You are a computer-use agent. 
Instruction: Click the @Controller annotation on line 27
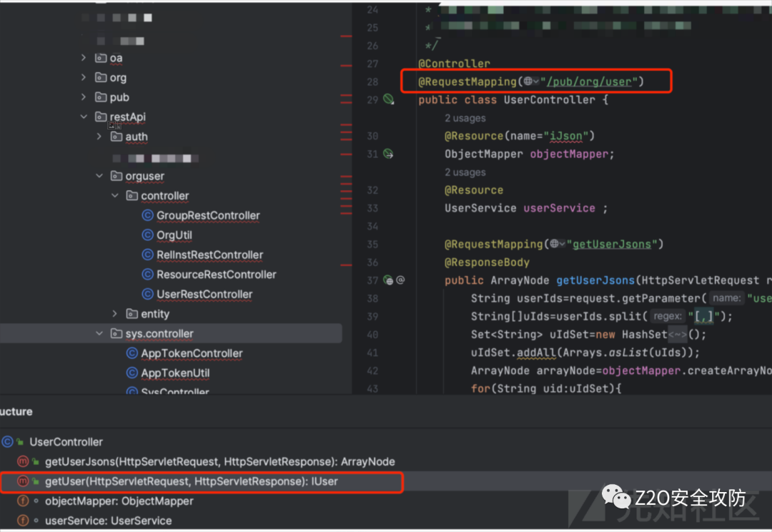[454, 64]
